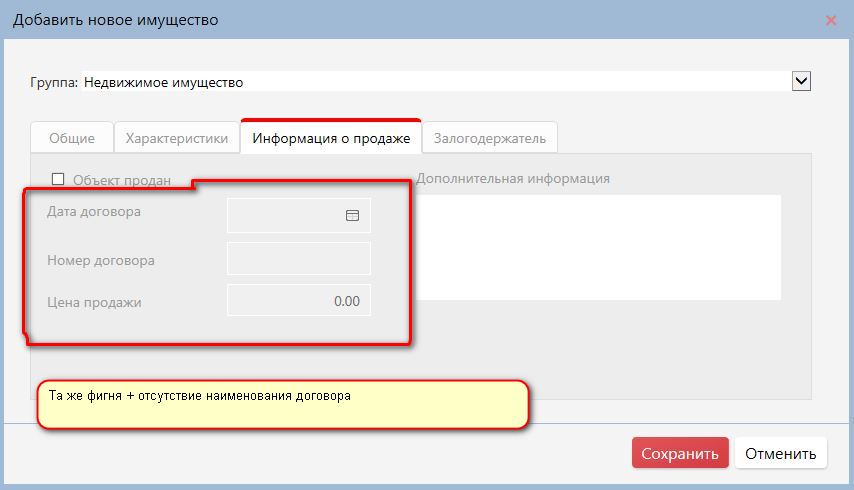This screenshot has width=854, height=490.
Task: Click into the Номер договора field
Action: (299, 259)
